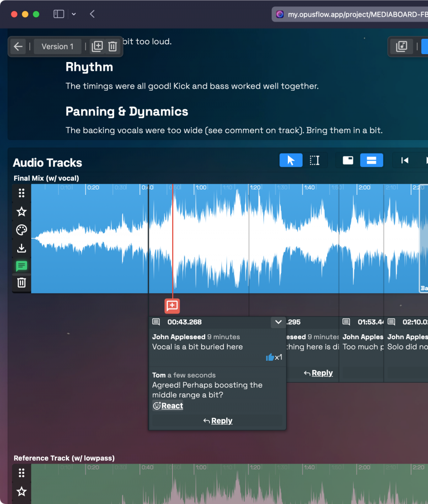This screenshot has width=428, height=504.
Task: React to Tom's comment
Action: click(x=168, y=406)
